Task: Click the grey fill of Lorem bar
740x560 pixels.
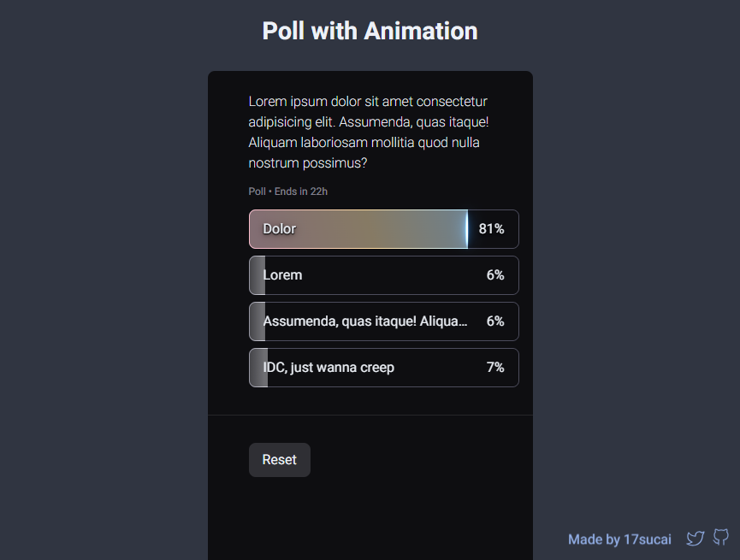Action: (x=258, y=275)
